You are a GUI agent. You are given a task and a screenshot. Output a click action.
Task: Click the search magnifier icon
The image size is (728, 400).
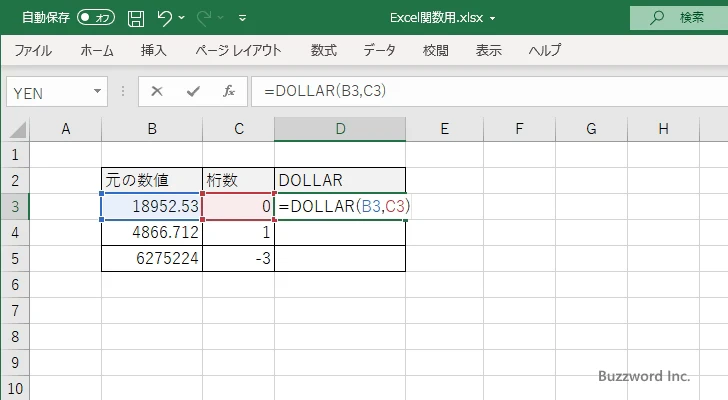(657, 17)
